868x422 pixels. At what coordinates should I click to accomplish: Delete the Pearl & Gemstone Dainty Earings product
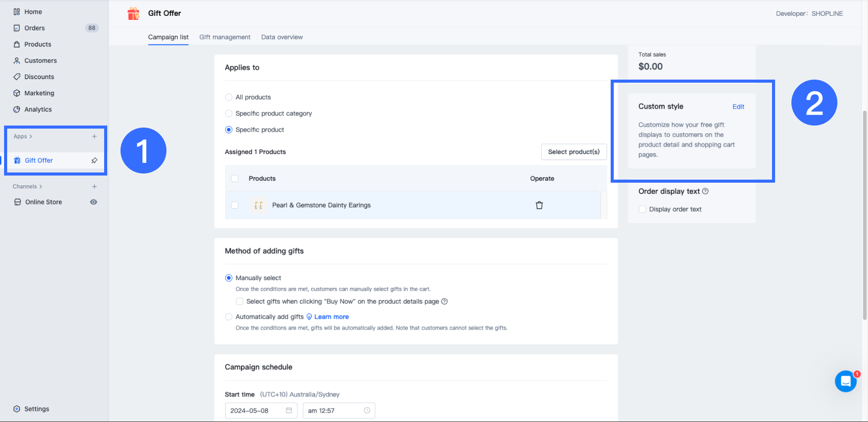coord(539,205)
